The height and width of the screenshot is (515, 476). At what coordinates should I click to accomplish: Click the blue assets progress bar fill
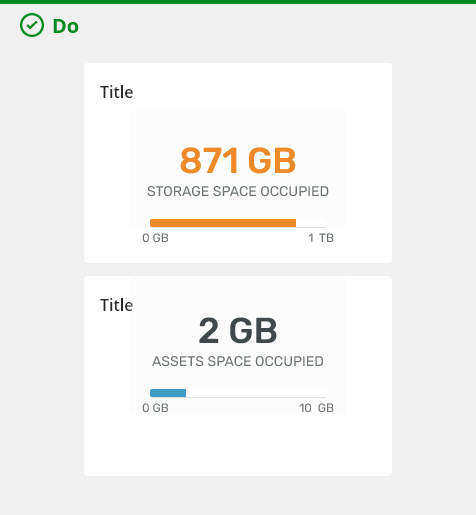coord(168,393)
